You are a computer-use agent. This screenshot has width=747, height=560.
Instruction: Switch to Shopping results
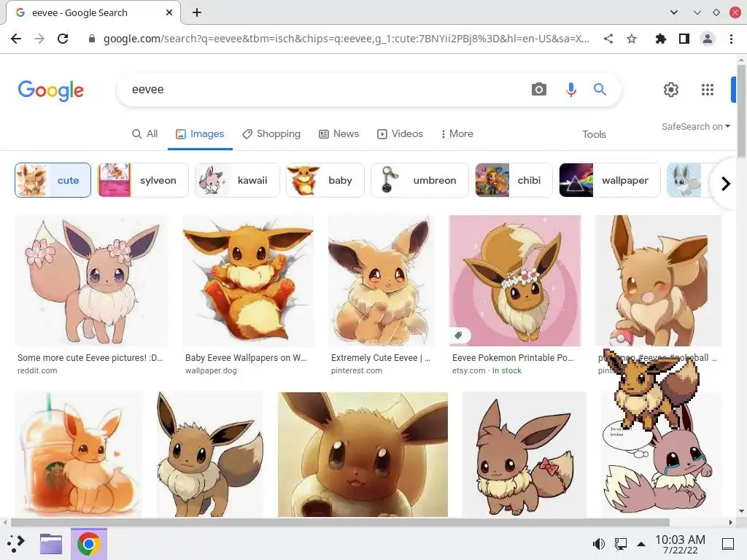pyautogui.click(x=271, y=134)
